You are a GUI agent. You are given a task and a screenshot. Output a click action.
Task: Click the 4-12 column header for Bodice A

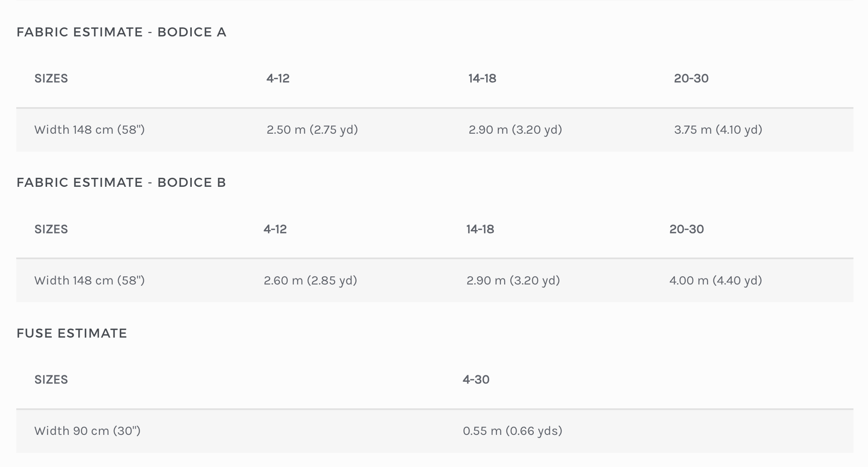[278, 78]
